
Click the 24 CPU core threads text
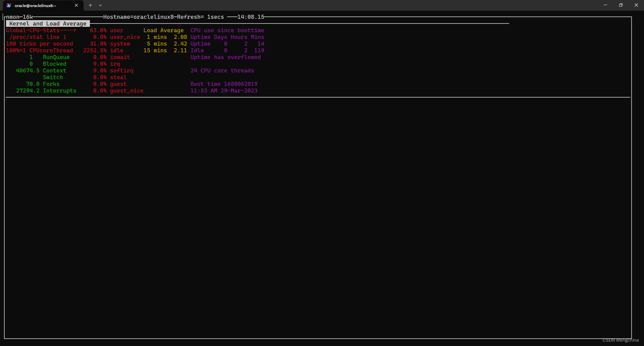pyautogui.click(x=222, y=70)
